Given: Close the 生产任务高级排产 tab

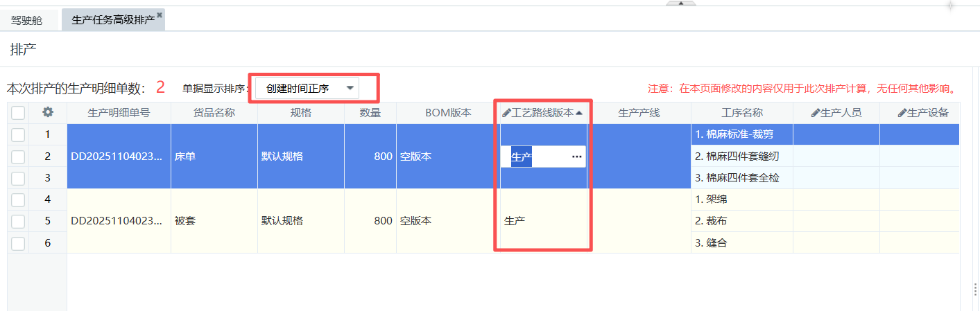Looking at the screenshot, I should click(x=160, y=15).
